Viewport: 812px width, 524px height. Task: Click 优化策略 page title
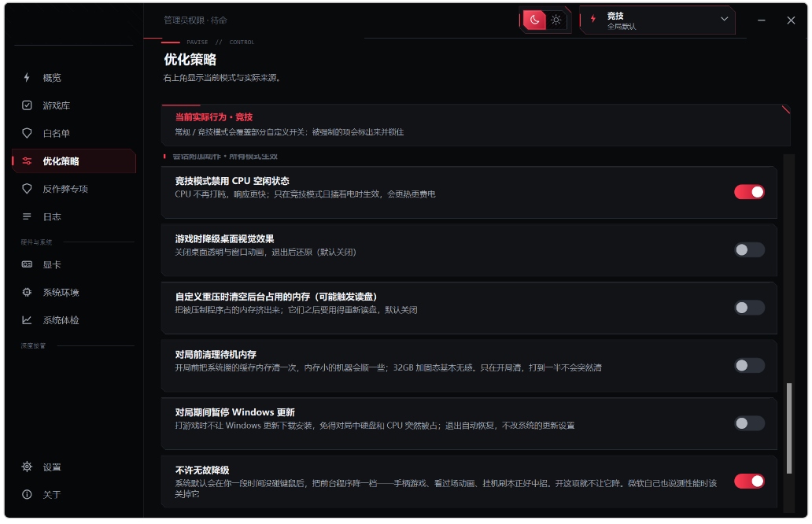click(190, 60)
